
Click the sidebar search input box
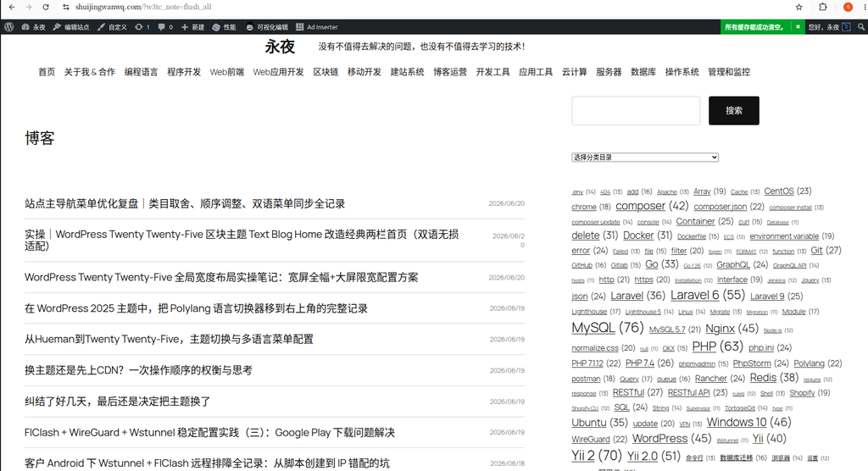click(636, 111)
